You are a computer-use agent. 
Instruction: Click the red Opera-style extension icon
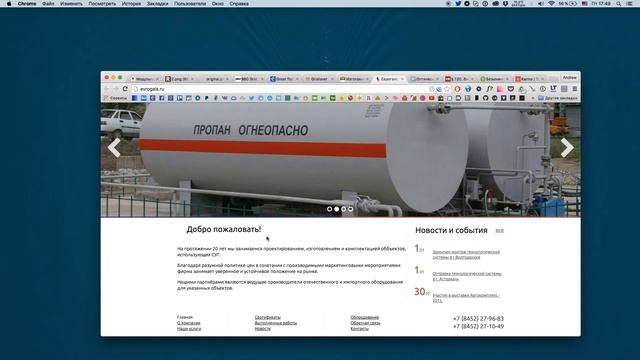coord(458,89)
